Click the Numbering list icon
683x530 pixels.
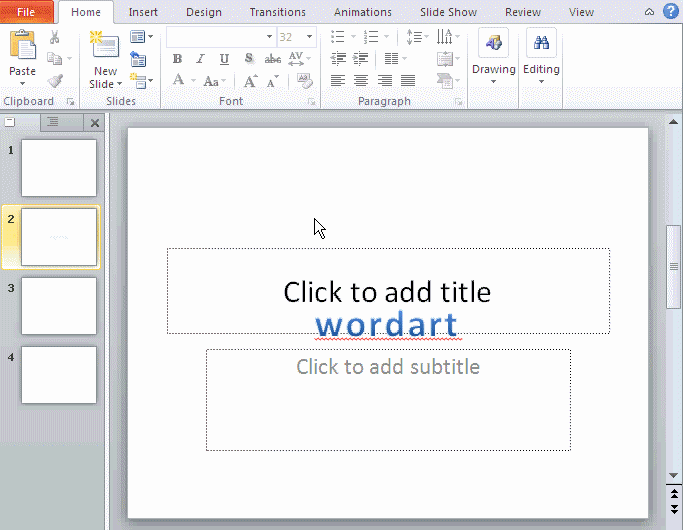[371, 37]
